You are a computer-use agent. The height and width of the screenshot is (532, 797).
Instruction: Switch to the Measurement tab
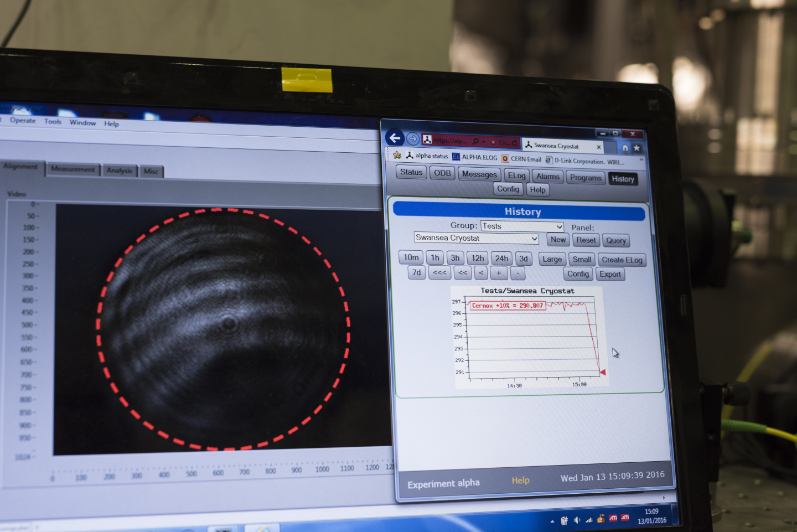tap(73, 169)
